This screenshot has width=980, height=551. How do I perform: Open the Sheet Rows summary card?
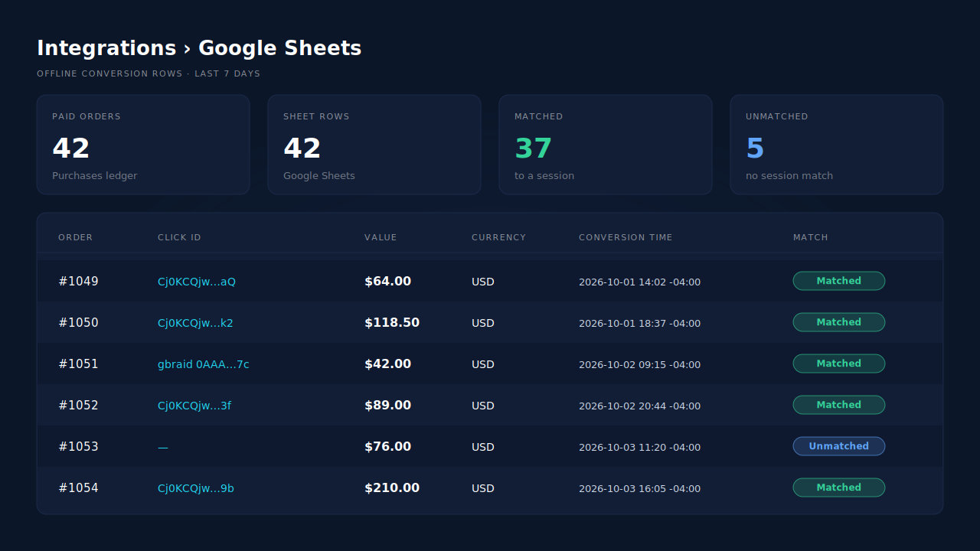point(374,145)
